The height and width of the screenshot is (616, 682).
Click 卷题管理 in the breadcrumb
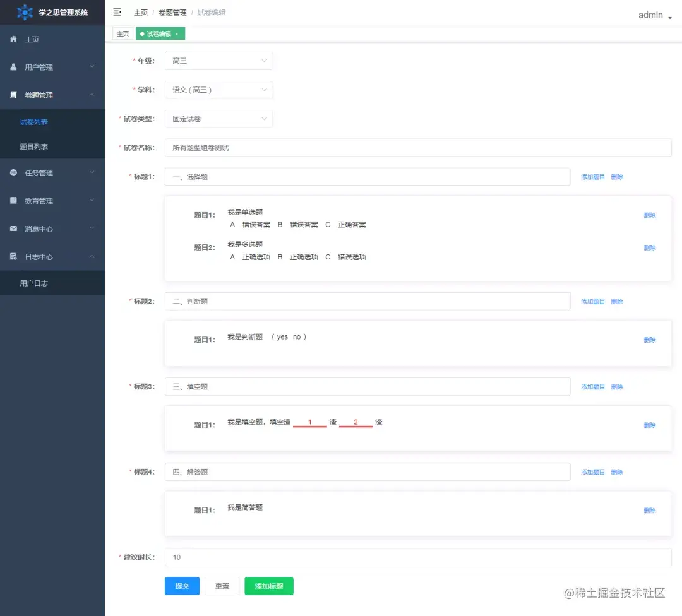pyautogui.click(x=172, y=13)
